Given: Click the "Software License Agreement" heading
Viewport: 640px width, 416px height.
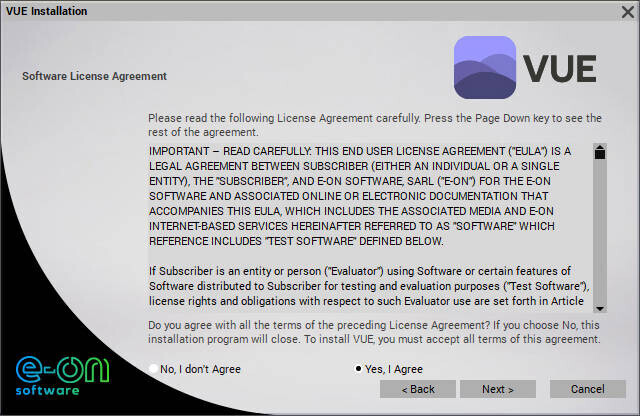Looking at the screenshot, I should tap(94, 76).
